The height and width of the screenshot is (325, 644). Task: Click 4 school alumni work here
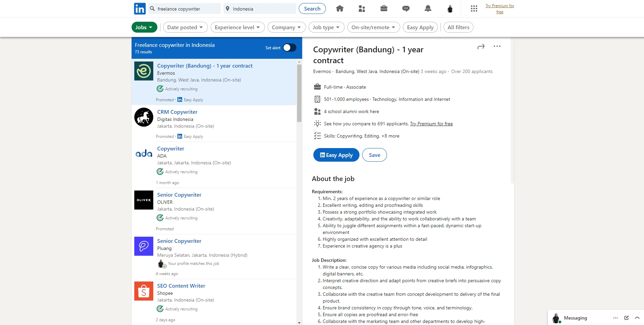click(351, 111)
